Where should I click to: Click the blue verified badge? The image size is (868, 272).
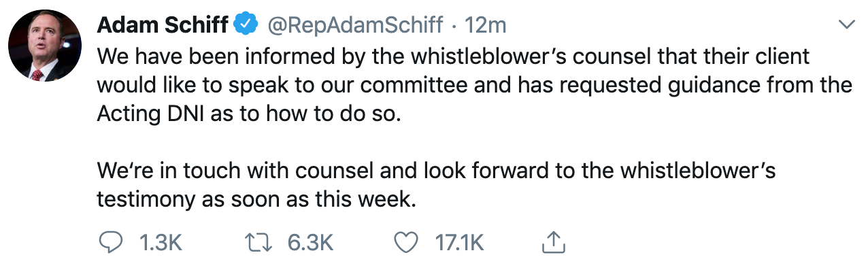[246, 24]
